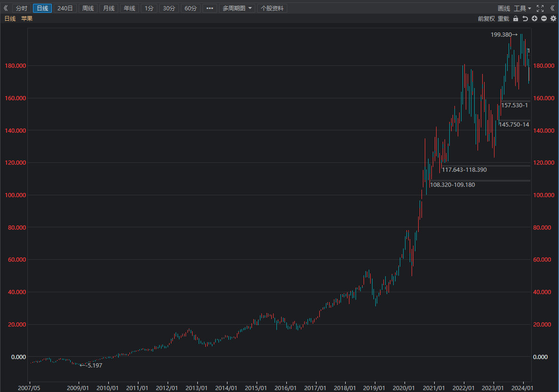Click the 日线 label below toolbar
The height and width of the screenshot is (392, 559).
(x=10, y=18)
